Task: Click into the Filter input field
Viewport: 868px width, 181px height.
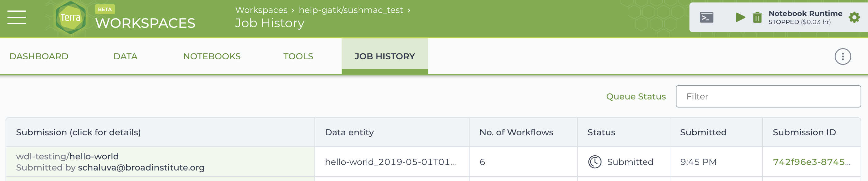Action: tap(768, 96)
